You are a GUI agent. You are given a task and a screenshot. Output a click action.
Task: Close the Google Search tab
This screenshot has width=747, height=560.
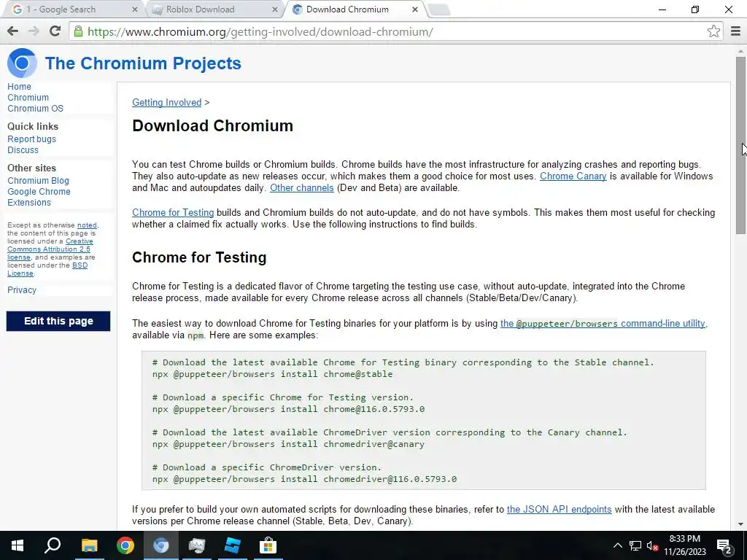pyautogui.click(x=134, y=9)
